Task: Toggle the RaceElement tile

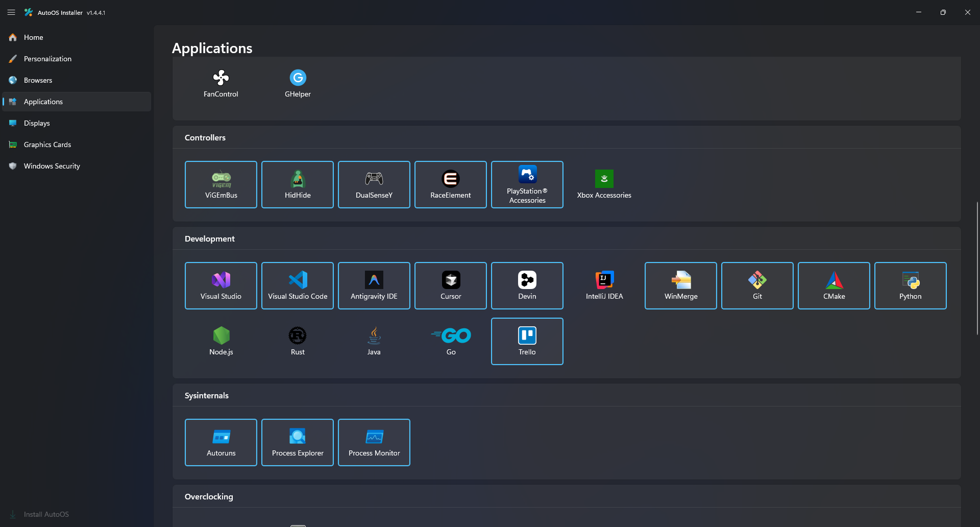Action: tap(451, 184)
